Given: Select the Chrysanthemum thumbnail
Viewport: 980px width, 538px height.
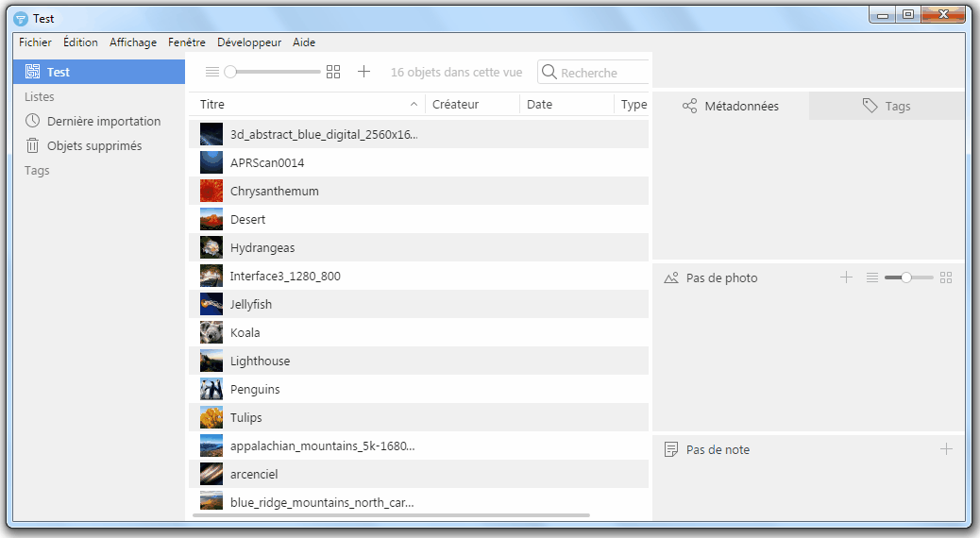Looking at the screenshot, I should [x=211, y=191].
